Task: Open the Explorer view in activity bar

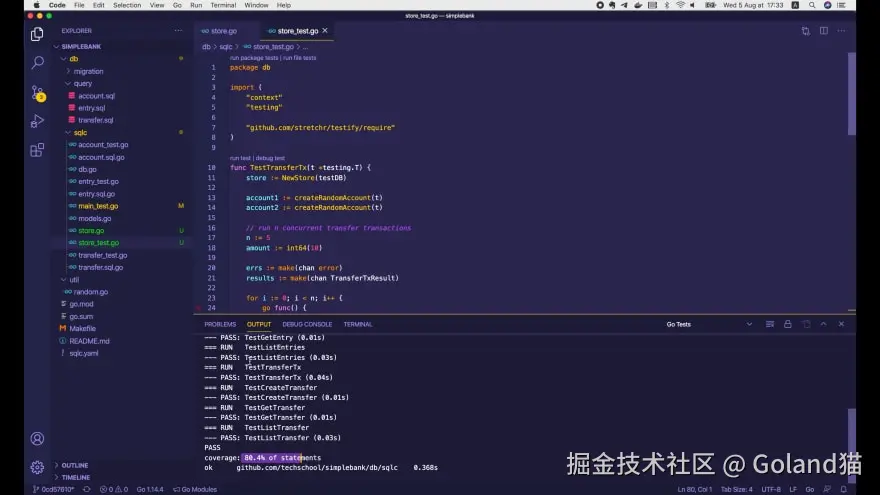Action: [37, 34]
